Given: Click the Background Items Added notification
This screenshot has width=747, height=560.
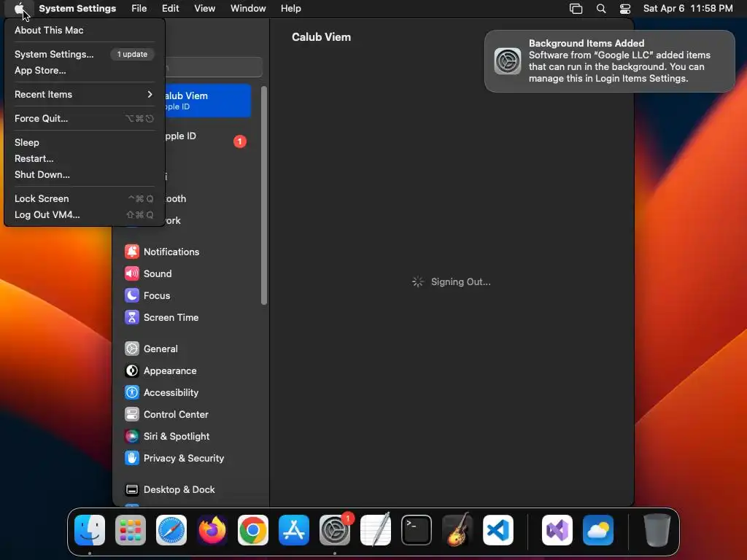Looking at the screenshot, I should click(x=610, y=61).
